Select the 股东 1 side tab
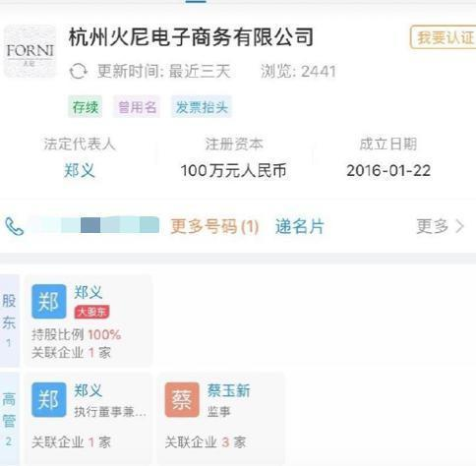The height and width of the screenshot is (466, 476). (x=10, y=320)
